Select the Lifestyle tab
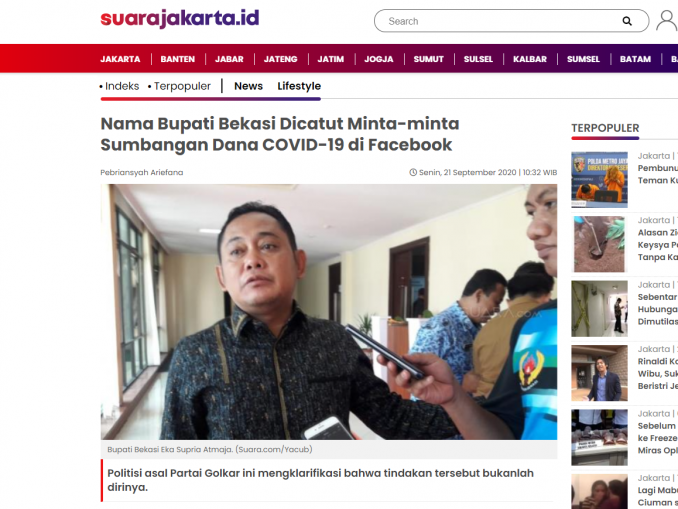This screenshot has height=509, width=678. [299, 86]
